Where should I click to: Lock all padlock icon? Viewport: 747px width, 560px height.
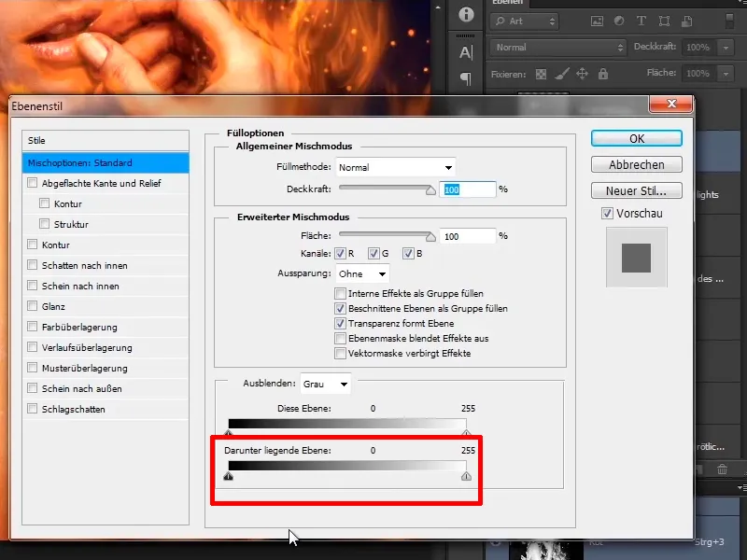[x=603, y=74]
